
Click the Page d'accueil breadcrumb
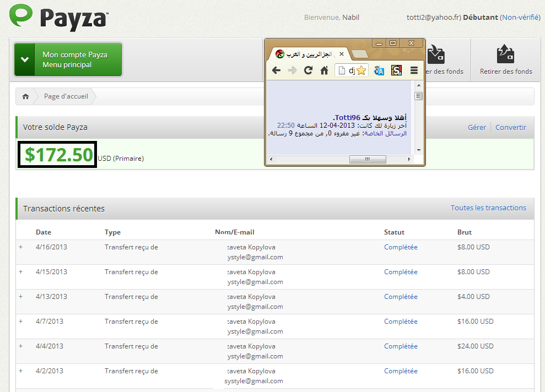tap(66, 96)
